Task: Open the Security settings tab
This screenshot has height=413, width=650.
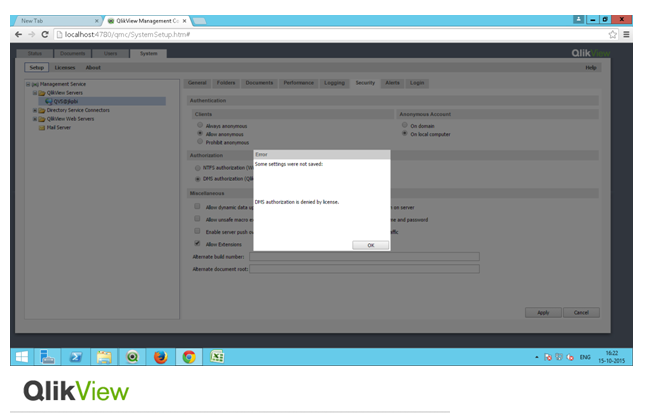Action: (x=365, y=83)
